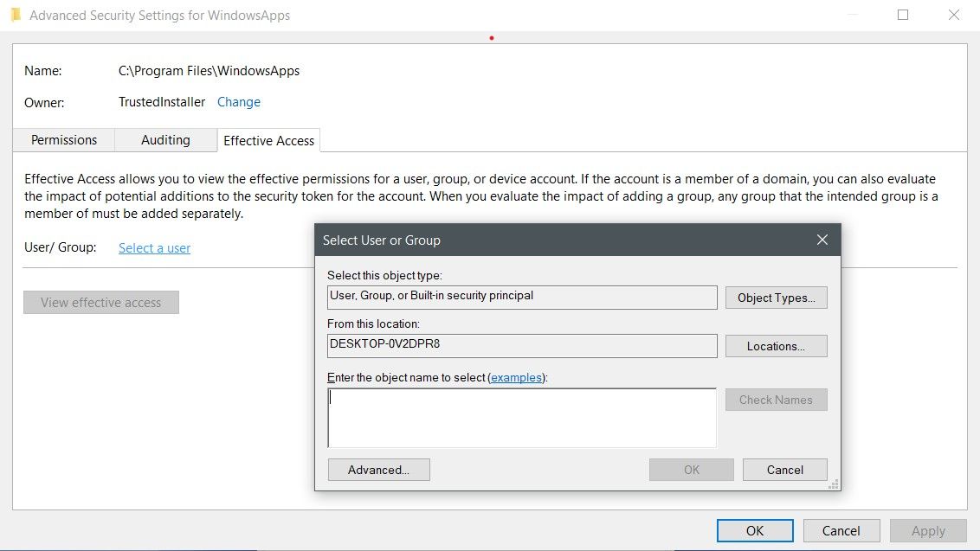Select the Effective Access tab
Image resolution: width=980 pixels, height=551 pixels.
click(x=268, y=139)
